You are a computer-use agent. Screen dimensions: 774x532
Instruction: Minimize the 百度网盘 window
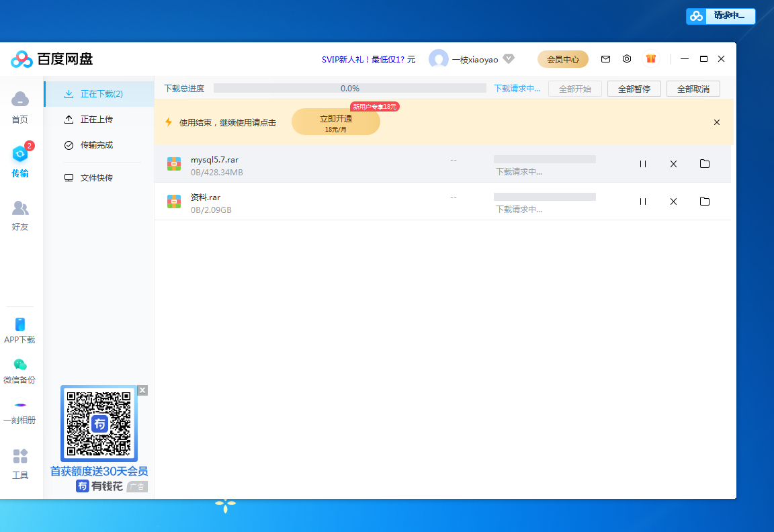click(x=685, y=58)
